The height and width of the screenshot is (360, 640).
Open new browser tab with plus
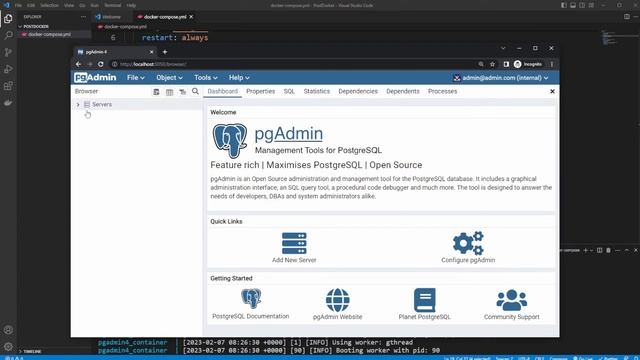(x=165, y=52)
